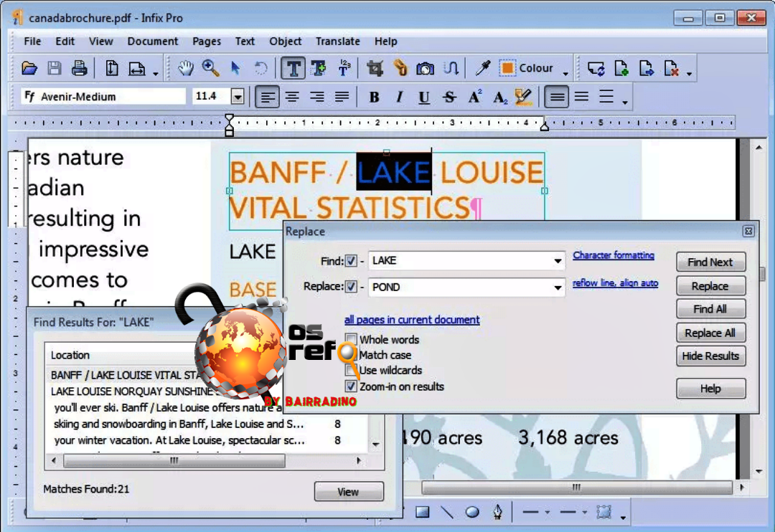Toggle the Find checkbox
This screenshot has height=532, width=775.
pos(351,261)
